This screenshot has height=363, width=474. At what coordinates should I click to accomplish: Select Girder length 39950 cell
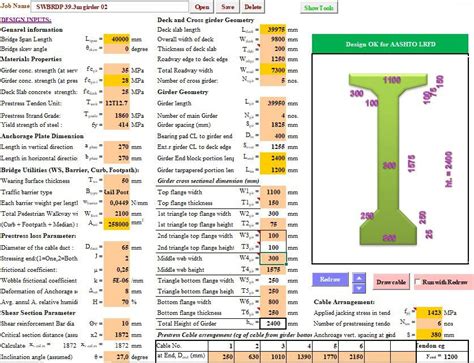[x=273, y=103]
